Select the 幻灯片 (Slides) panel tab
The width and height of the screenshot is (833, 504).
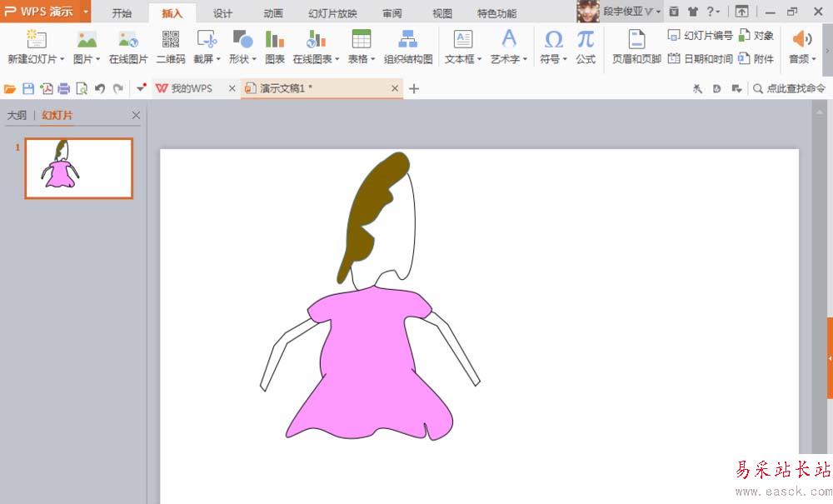coord(57,115)
